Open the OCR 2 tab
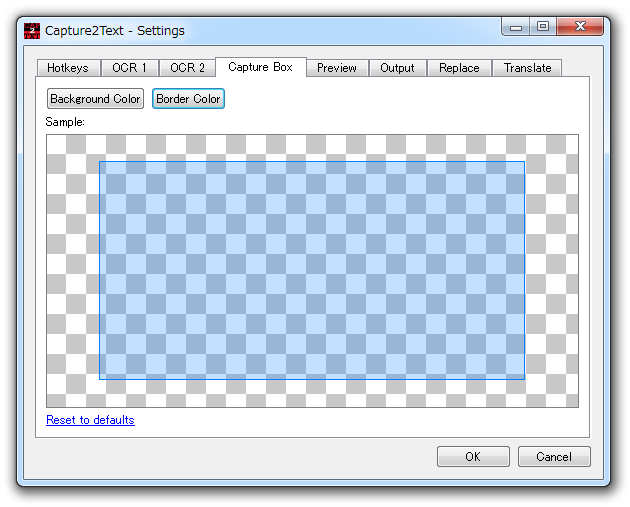The image size is (630, 507). (187, 67)
